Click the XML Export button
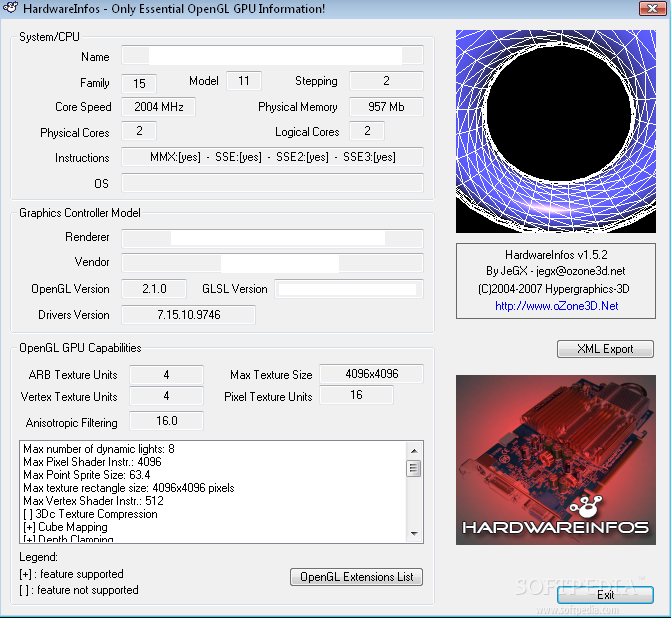This screenshot has width=671, height=618. [605, 349]
